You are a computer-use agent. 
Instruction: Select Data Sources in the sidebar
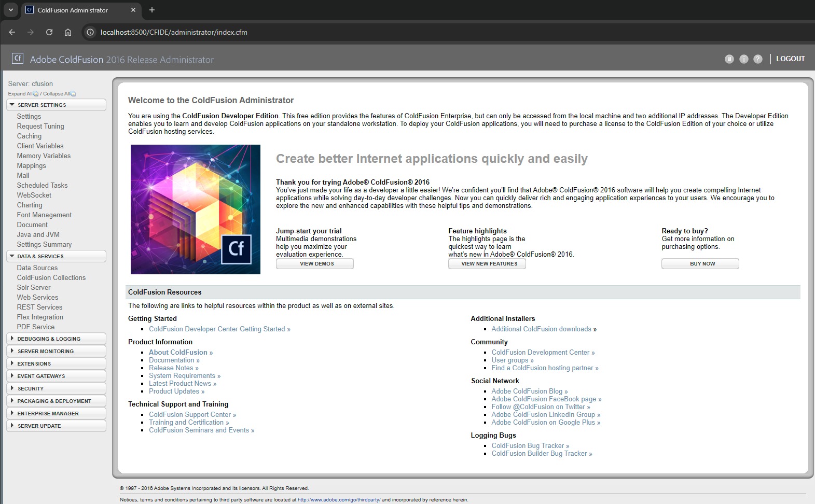coord(37,268)
